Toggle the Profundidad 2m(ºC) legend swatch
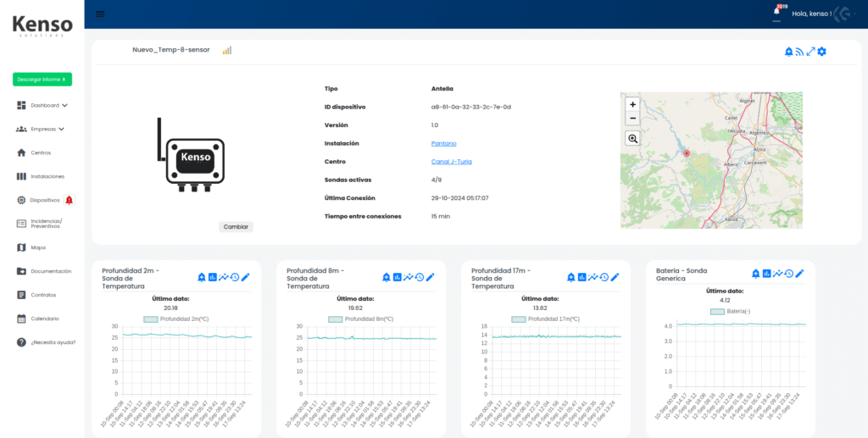The image size is (868, 438). tap(151, 319)
